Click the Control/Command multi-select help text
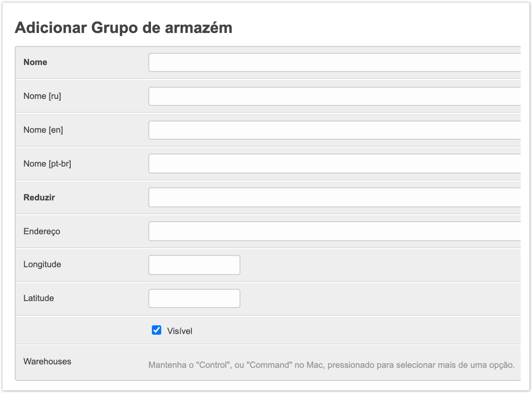532x393 pixels. (332, 365)
